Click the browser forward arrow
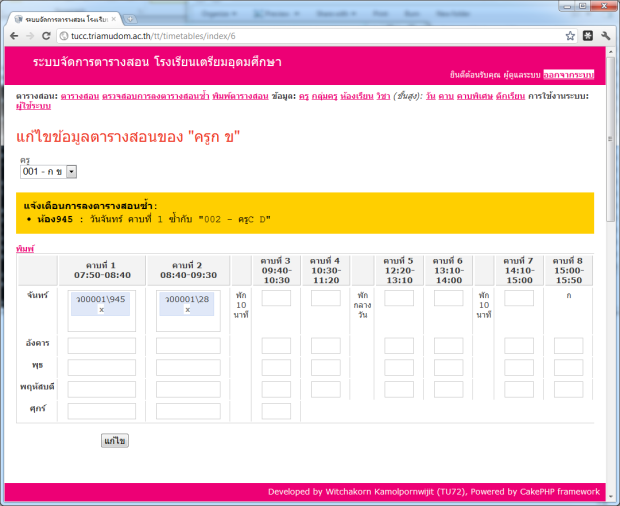 point(32,35)
